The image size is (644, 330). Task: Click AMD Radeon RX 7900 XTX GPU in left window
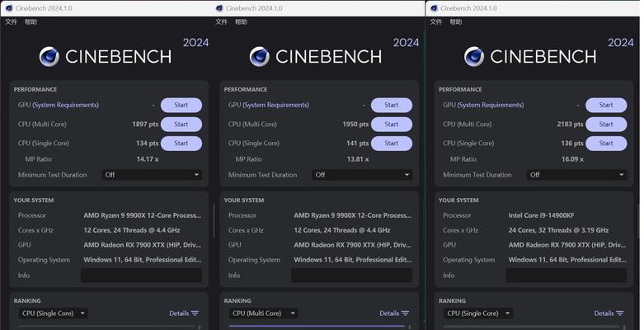pos(143,245)
